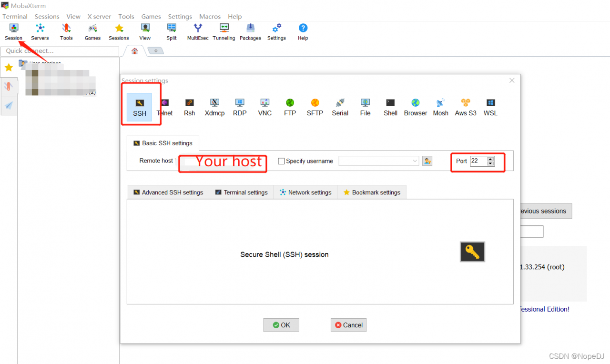This screenshot has height=364, width=610.
Task: Decrease the Port number
Action: pyautogui.click(x=491, y=163)
